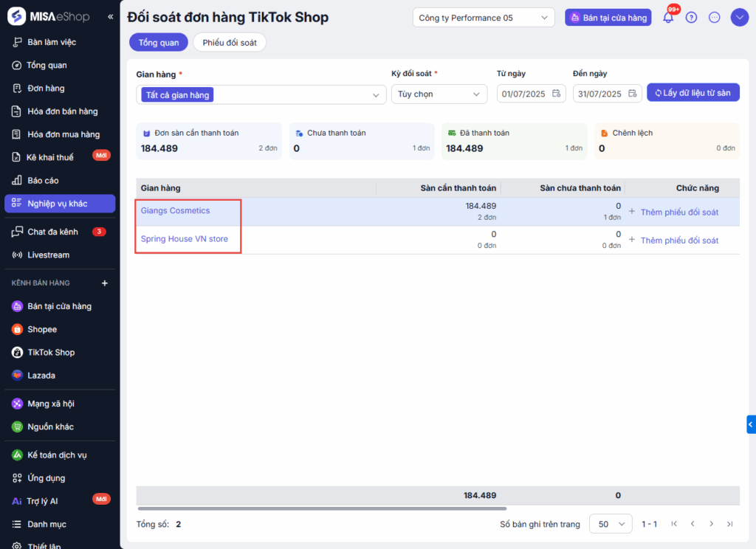Image resolution: width=756 pixels, height=549 pixels.
Task: Click the Mạng xã hội icon
Action: point(18,404)
